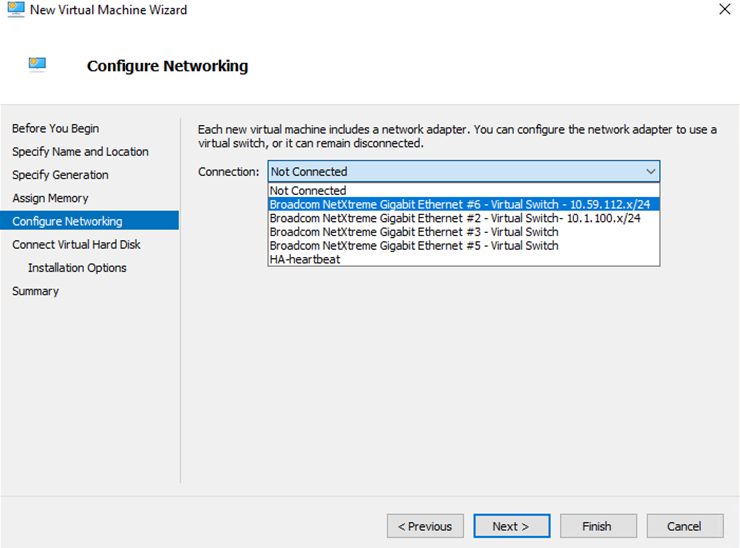Select the Not Connected list option
This screenshot has width=740, height=548.
(309, 191)
